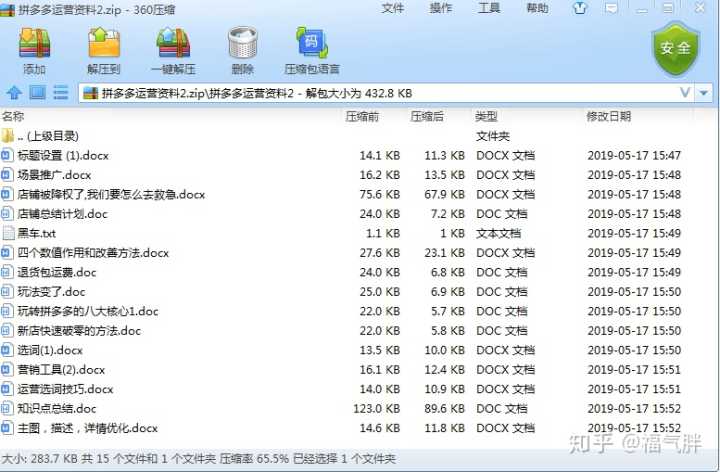720x472 pixels.
Task: Click the skin (shirt) icon in title bar
Action: [579, 9]
